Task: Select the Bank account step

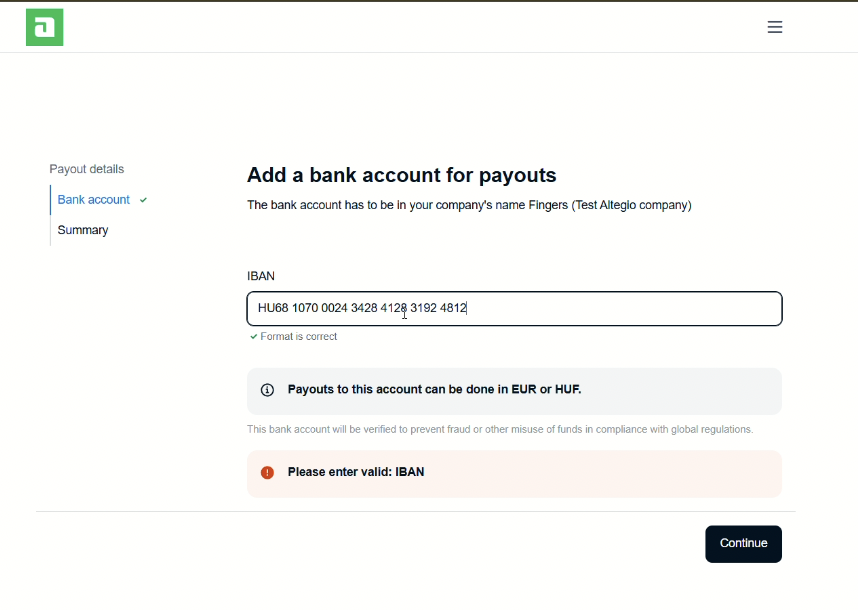Action: coord(93,200)
